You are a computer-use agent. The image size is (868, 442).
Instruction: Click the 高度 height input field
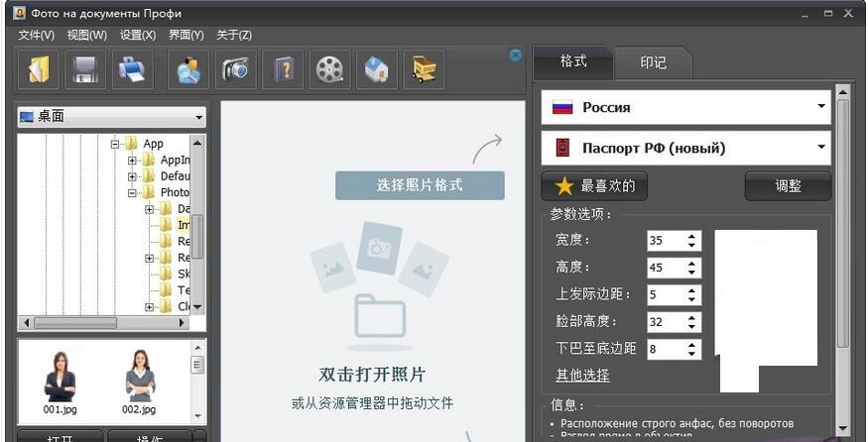click(x=667, y=268)
